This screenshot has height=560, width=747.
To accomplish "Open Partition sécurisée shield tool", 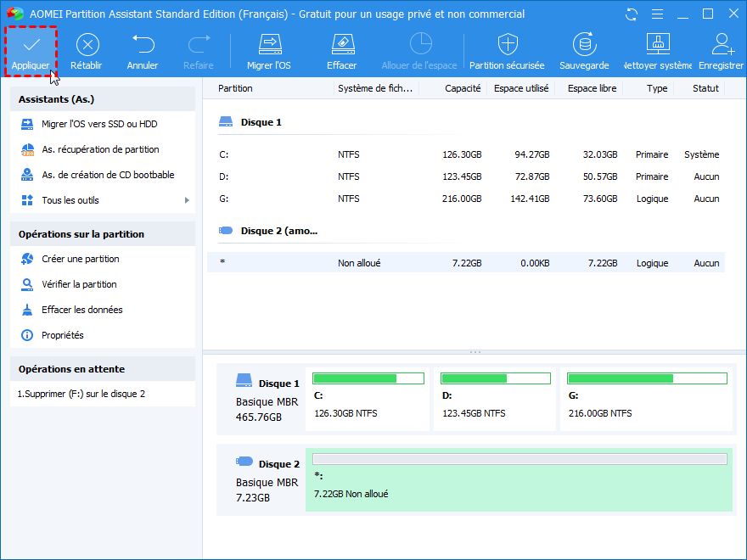I will [x=507, y=51].
